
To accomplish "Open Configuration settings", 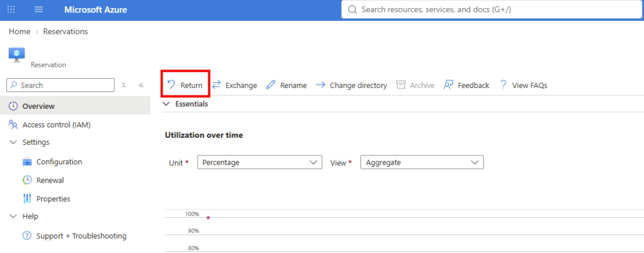I will pyautogui.click(x=59, y=162).
